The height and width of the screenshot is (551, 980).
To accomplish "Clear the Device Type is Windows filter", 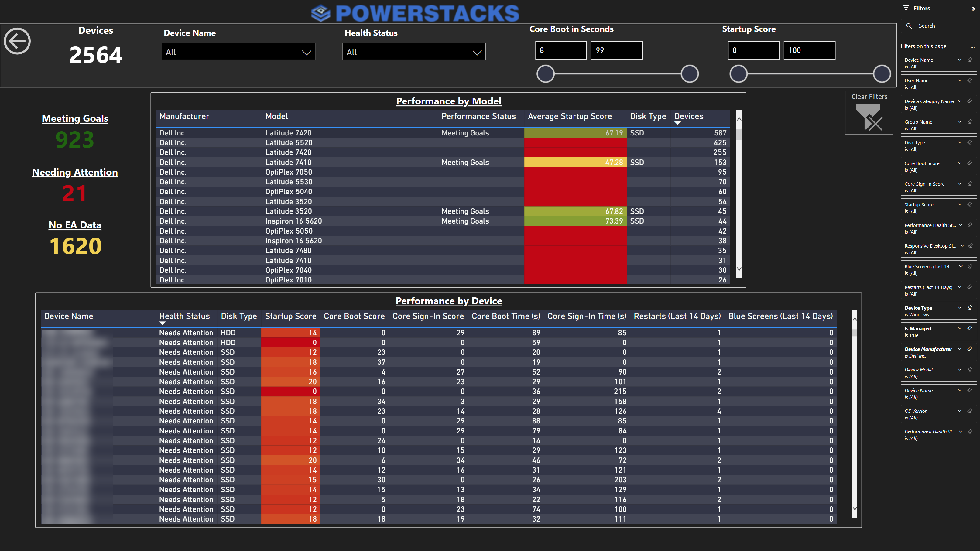I will pos(970,307).
